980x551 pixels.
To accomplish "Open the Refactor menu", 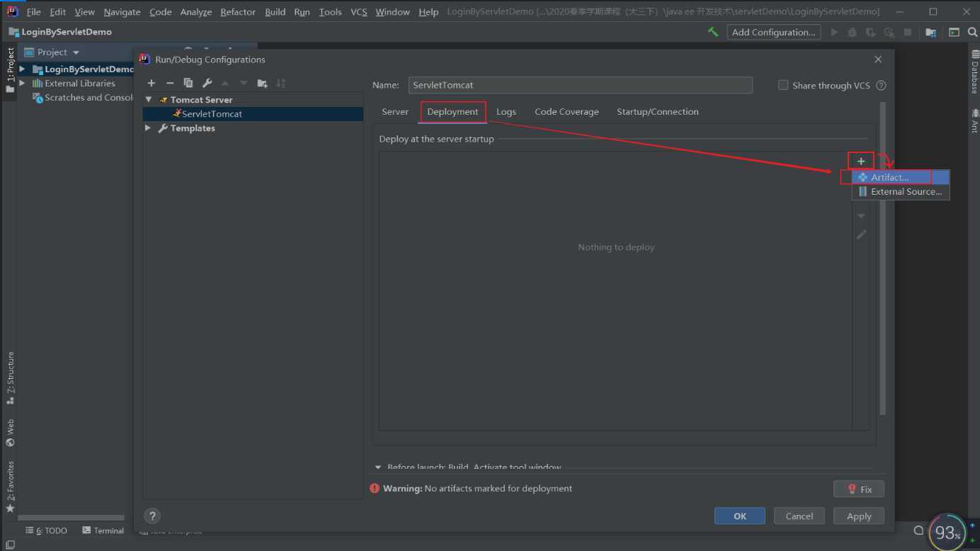I will [x=238, y=12].
